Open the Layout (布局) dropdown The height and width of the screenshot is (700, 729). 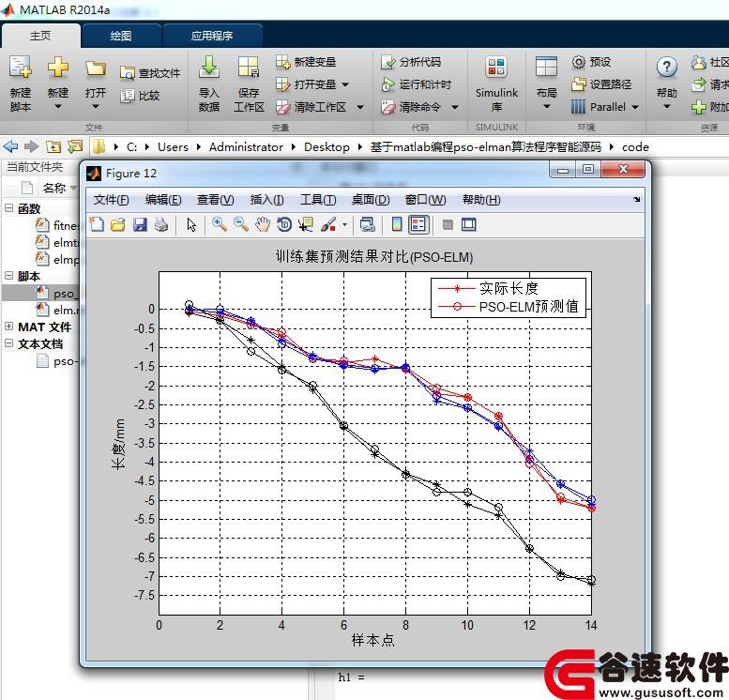pos(546,107)
